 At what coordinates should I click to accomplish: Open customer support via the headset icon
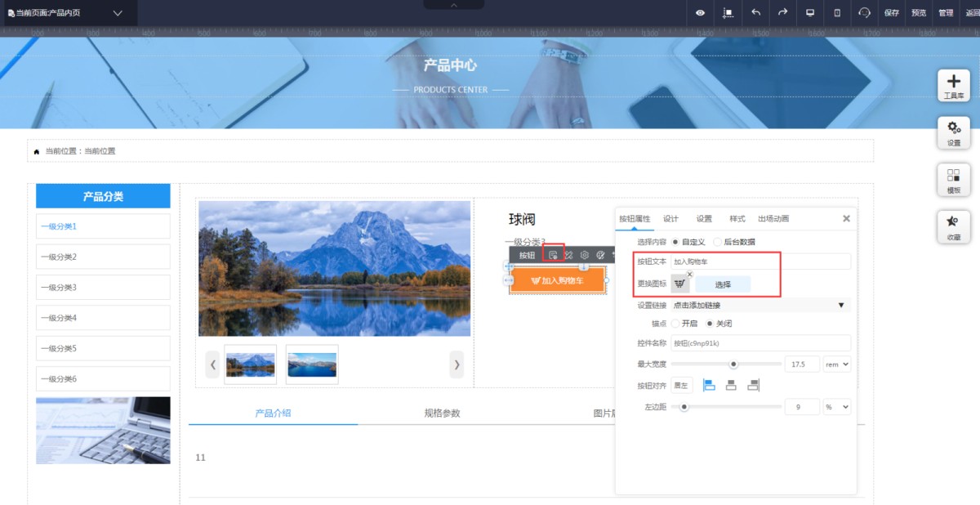(x=864, y=12)
